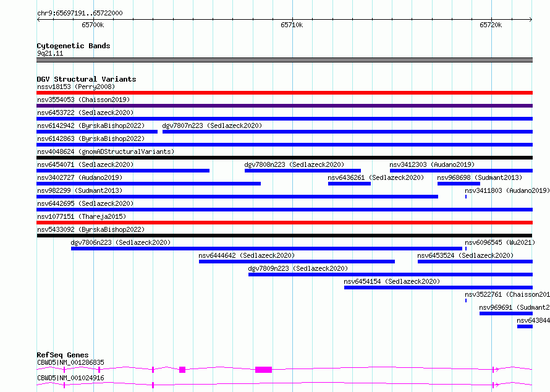Click the RefSeq Genes track title
Image resolution: width=550 pixels, height=392 pixels.
coord(62,355)
